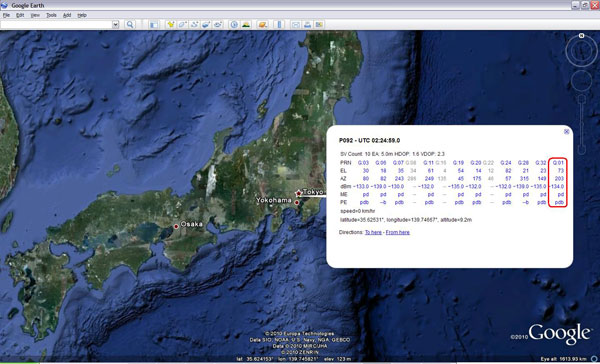Choose the Add Image Overlay tool
This screenshot has height=364, width=600.
tap(206, 24)
